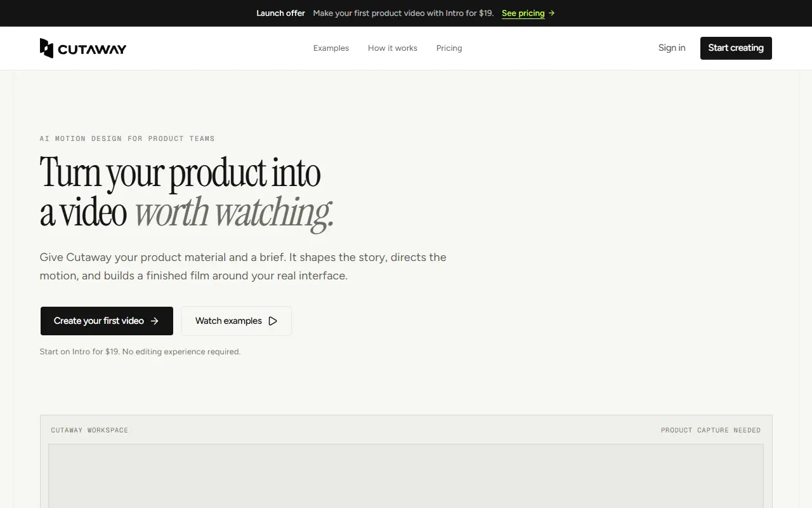Open the Pricing nav link
Viewport: 812px width, 508px height.
click(449, 48)
